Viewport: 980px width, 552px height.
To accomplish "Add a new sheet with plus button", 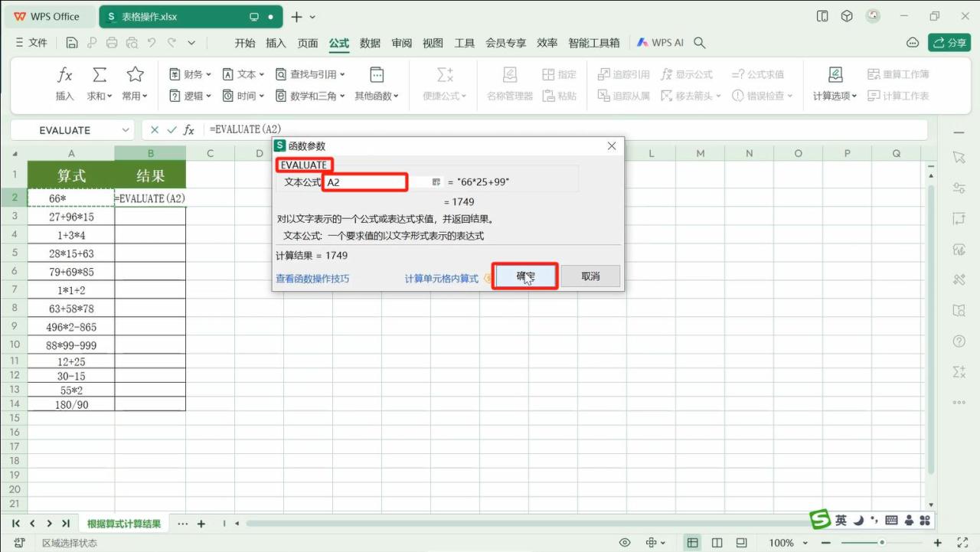I will click(x=201, y=524).
